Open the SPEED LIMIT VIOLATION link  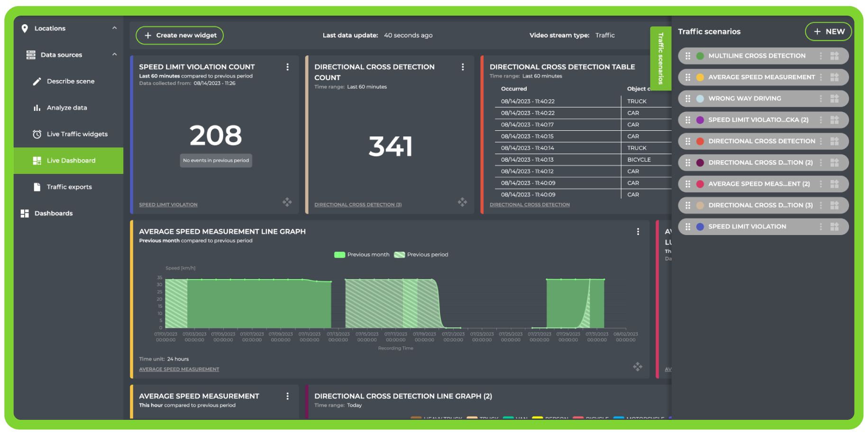pos(168,204)
